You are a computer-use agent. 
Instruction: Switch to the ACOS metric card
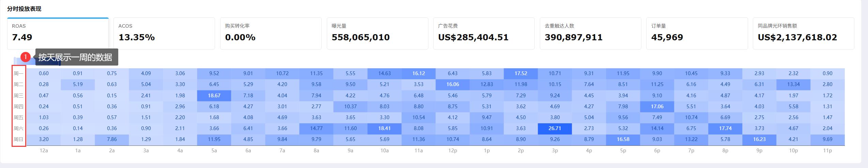point(164,33)
